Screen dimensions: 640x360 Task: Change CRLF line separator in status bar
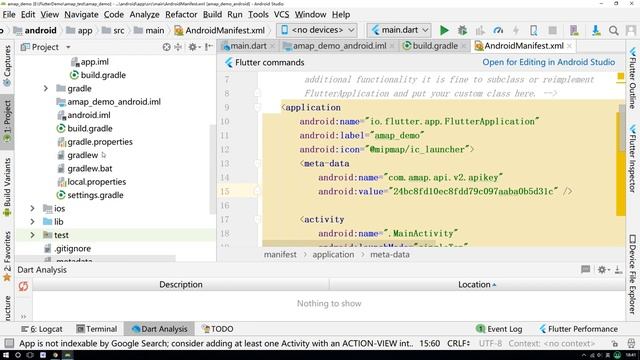click(x=458, y=343)
